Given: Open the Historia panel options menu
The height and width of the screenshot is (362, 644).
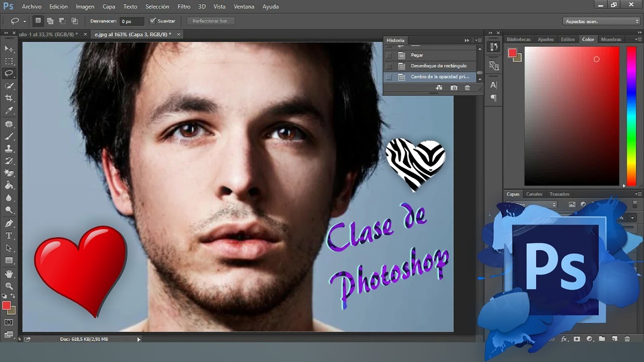Looking at the screenshot, I should pos(478,40).
